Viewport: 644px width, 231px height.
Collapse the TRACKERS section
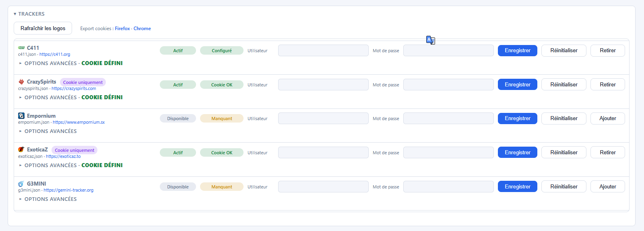click(29, 14)
